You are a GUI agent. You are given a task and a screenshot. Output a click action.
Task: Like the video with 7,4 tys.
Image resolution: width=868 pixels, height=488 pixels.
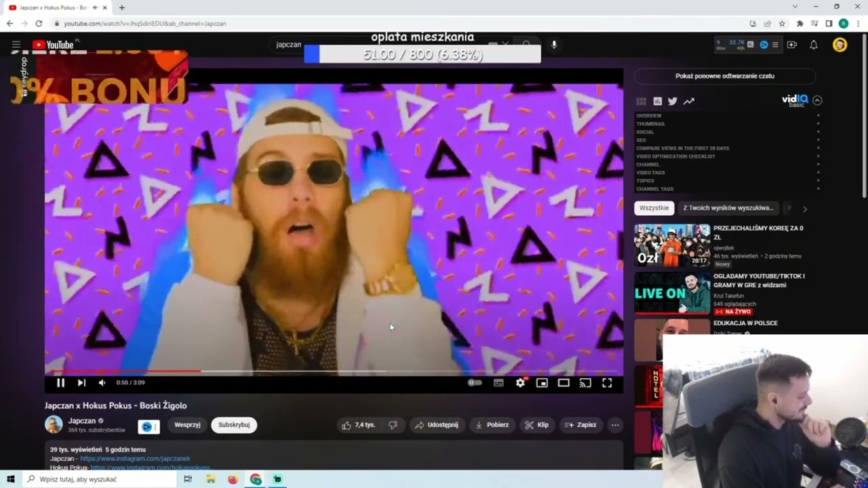tap(358, 425)
